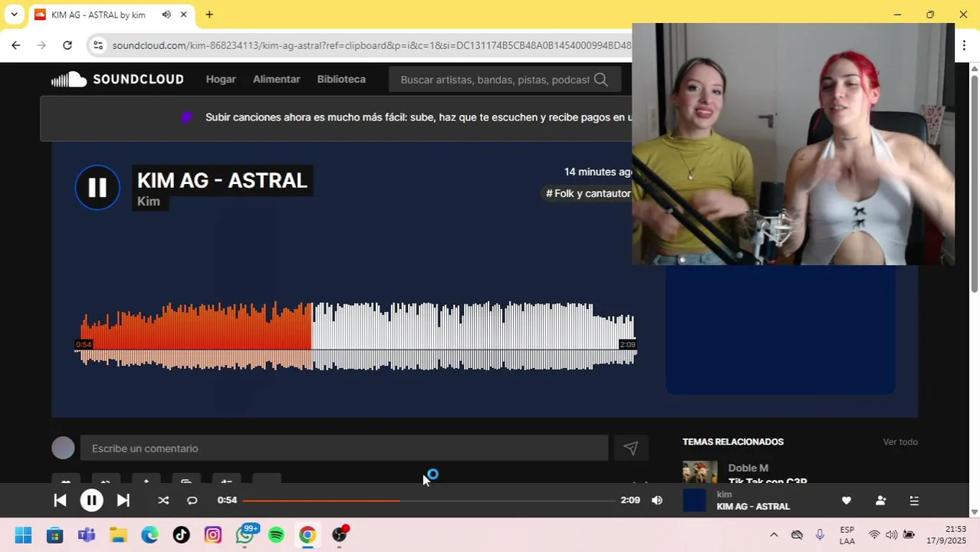Open Microsoft Store from taskbar

tap(54, 535)
